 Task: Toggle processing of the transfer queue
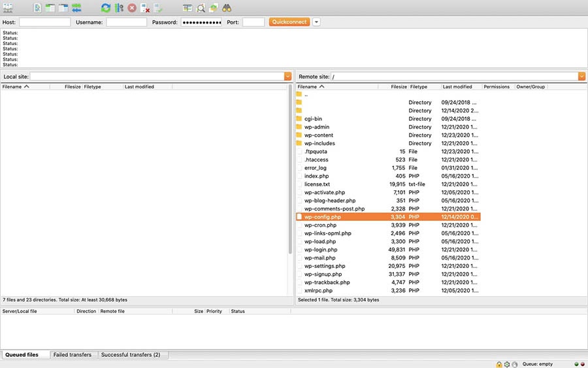119,8
